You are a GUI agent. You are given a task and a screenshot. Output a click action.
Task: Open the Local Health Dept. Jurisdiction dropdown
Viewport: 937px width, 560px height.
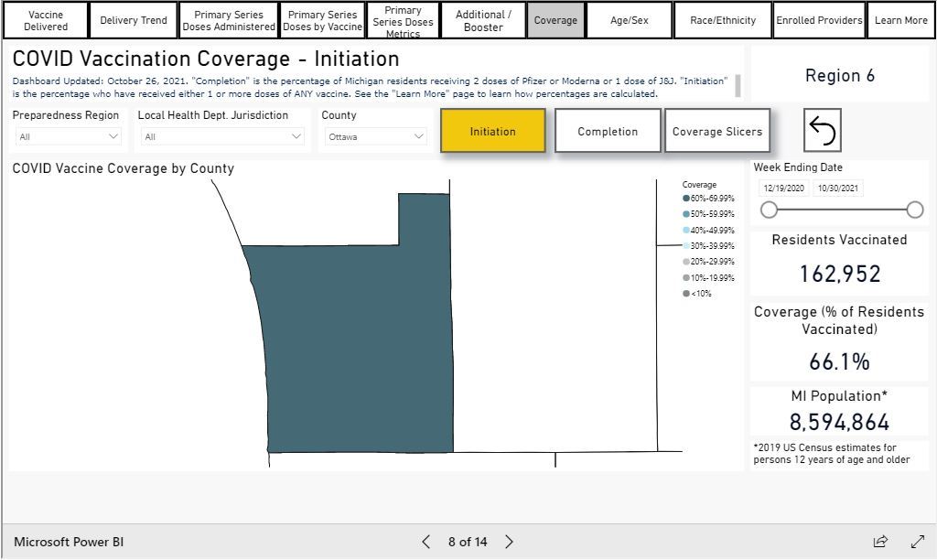tap(222, 136)
